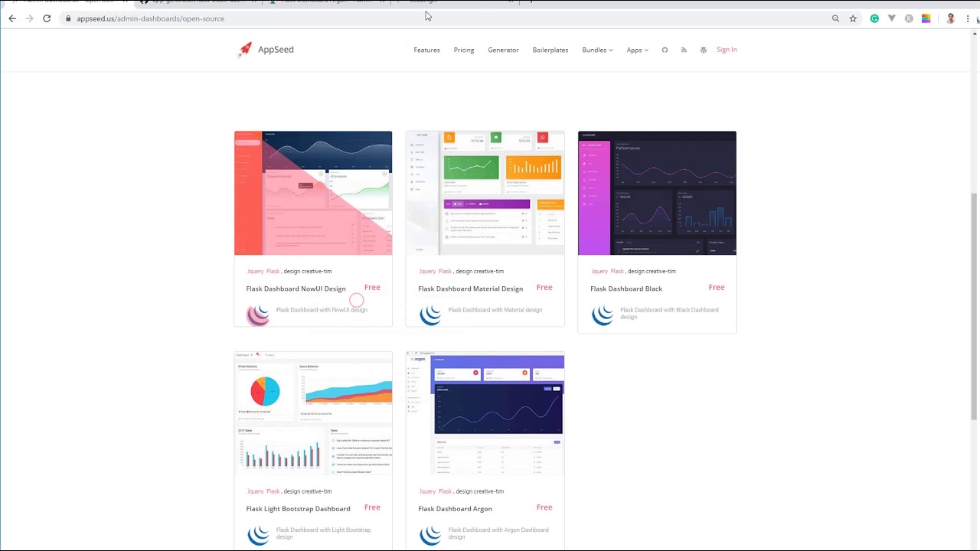
Task: Open Flask Light Bootstrap Dashboard title
Action: [x=298, y=509]
